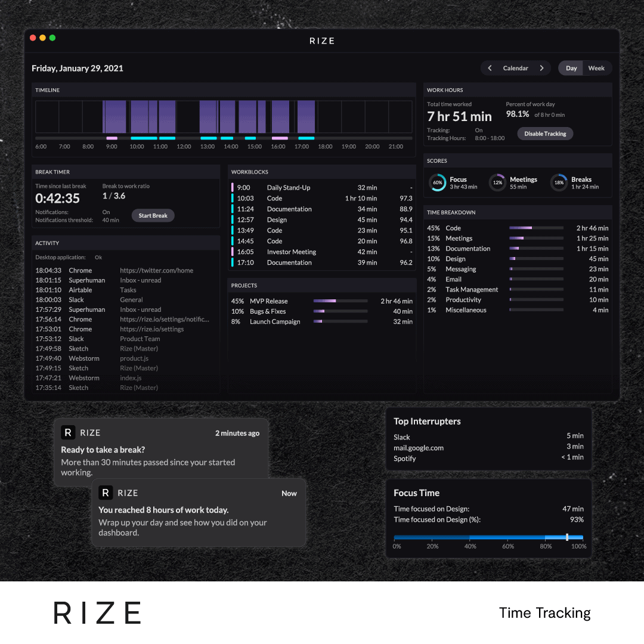The width and height of the screenshot is (644, 644).
Task: Select the 12:57 Design workblock
Action: tap(322, 219)
